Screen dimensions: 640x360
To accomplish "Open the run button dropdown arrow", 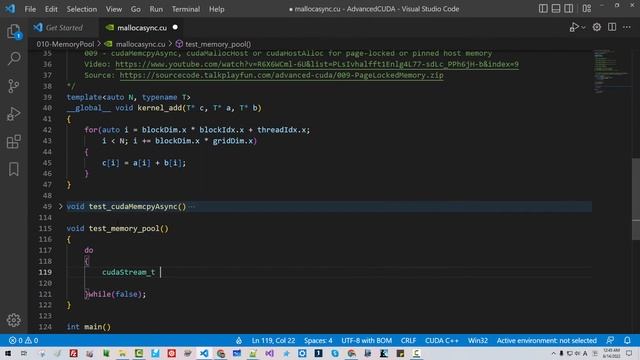I will (x=583, y=27).
